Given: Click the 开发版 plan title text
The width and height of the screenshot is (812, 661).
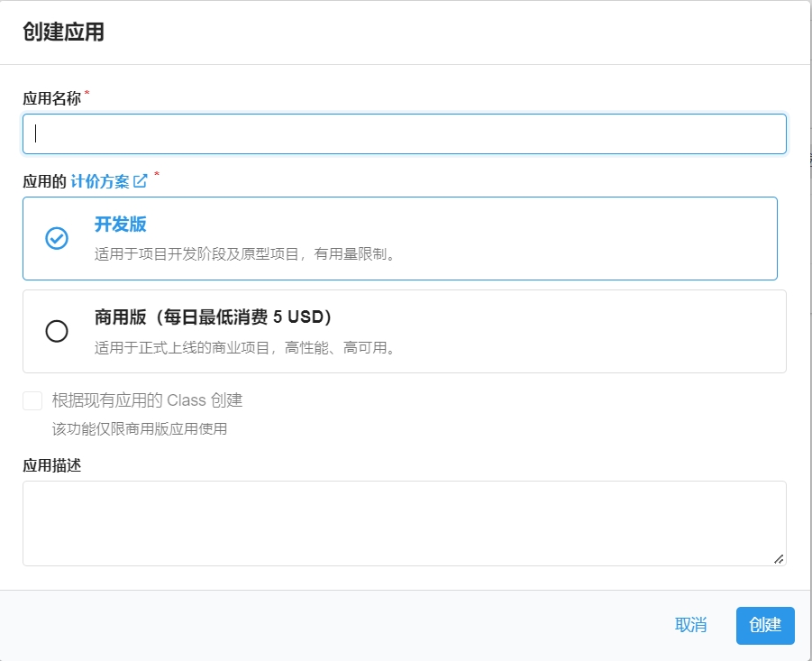Looking at the screenshot, I should pyautogui.click(x=120, y=225).
